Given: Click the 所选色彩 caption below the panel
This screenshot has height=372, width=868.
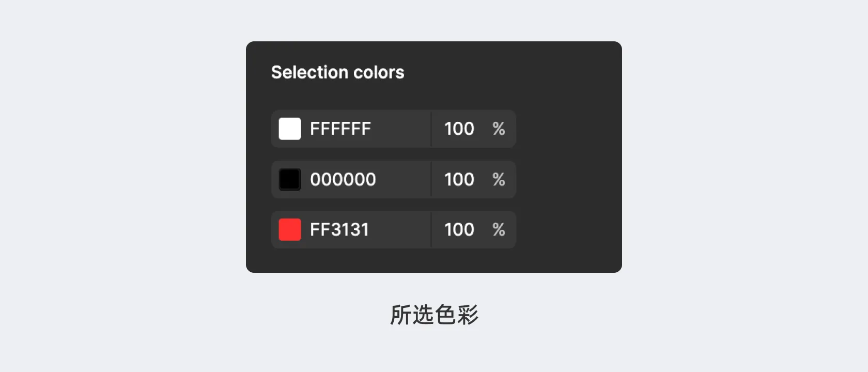Looking at the screenshot, I should (434, 315).
